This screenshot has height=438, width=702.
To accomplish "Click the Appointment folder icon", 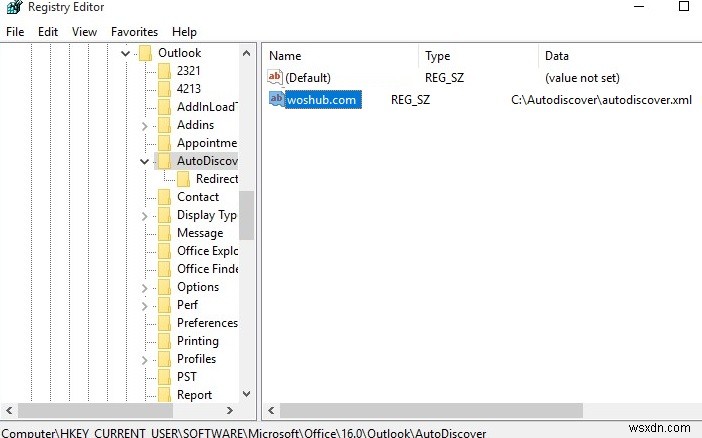I will pos(164,143).
